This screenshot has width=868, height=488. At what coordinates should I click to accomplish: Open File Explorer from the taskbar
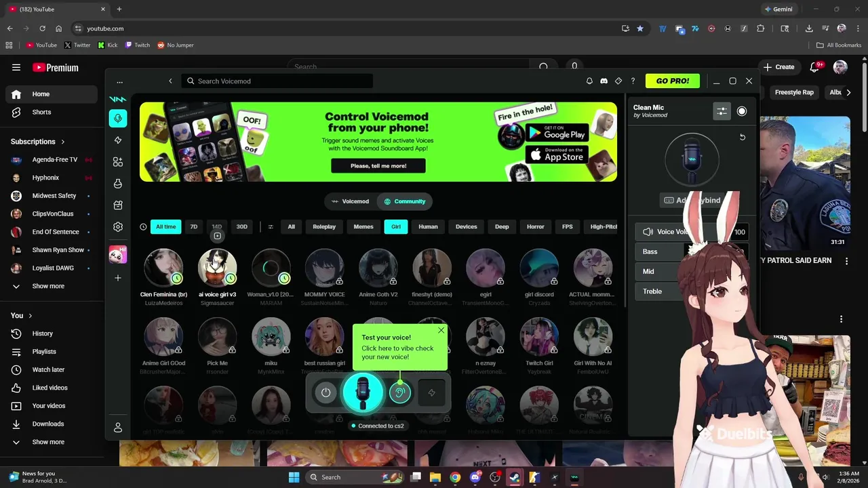click(435, 477)
